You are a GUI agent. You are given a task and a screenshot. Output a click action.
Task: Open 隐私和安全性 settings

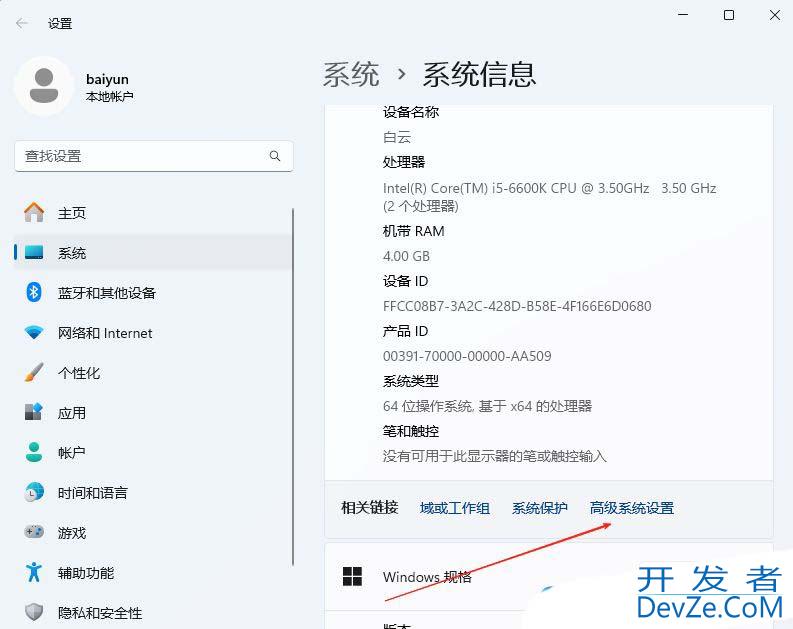153,612
